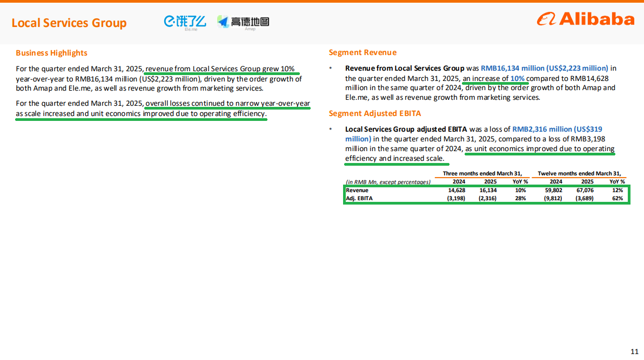The image size is (644, 360).
Task: Select the Segment Adjusted EBITA heading
Action: 374,113
